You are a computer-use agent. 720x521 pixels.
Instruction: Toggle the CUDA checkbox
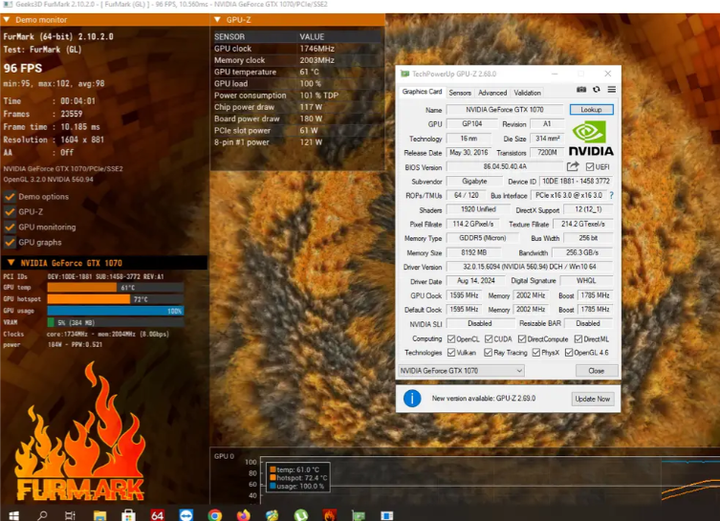489,339
